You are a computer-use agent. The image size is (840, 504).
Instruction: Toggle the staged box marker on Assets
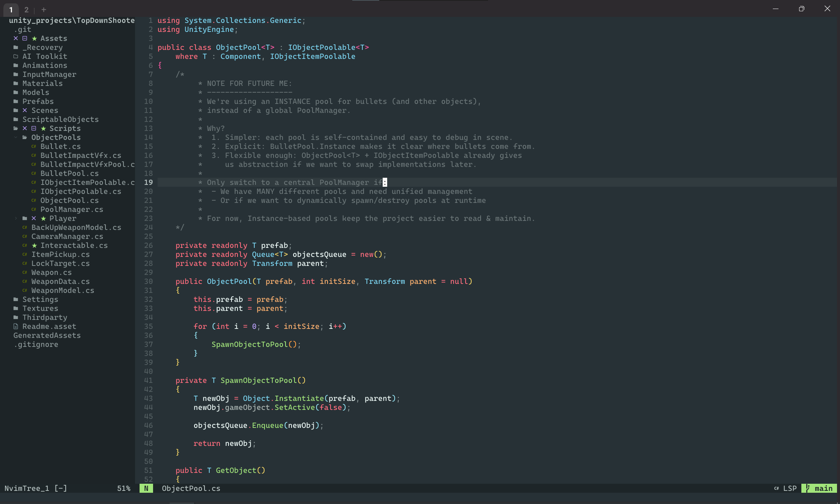pos(25,38)
